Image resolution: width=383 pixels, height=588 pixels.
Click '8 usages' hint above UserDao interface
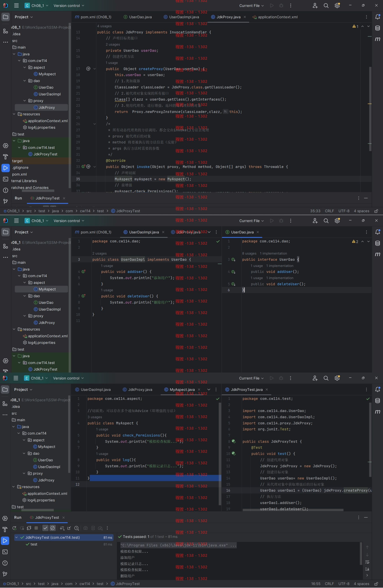[x=249, y=253]
